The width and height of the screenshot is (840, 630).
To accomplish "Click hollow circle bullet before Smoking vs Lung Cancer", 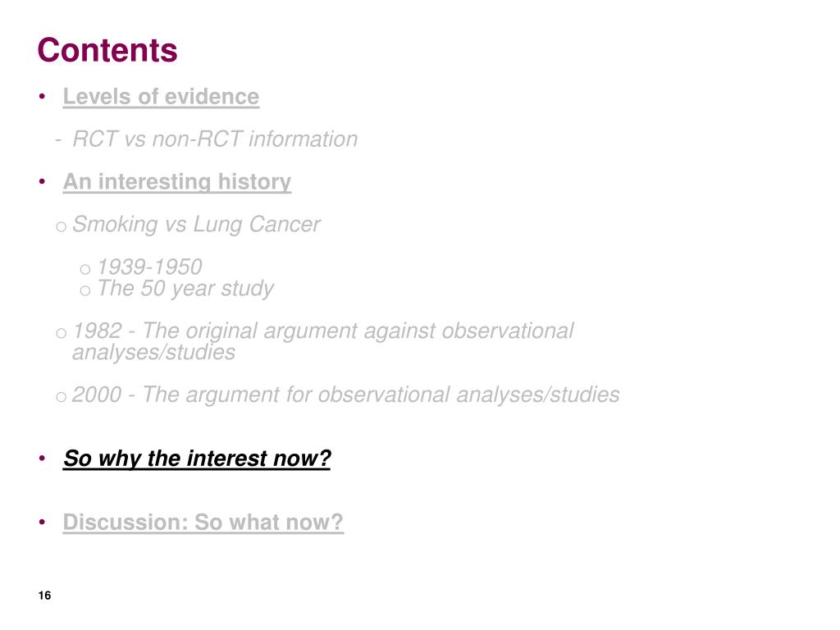I will coord(61,226).
